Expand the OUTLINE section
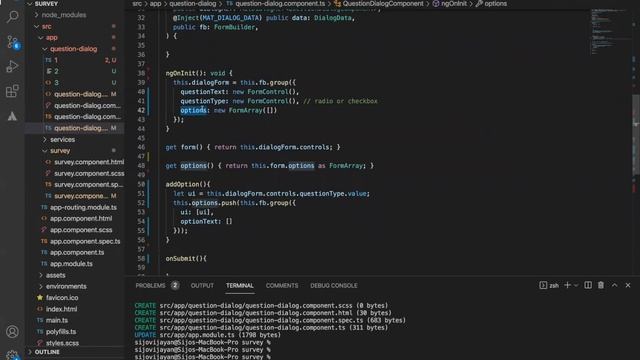Viewport: 640px width, 360px height. point(47,352)
